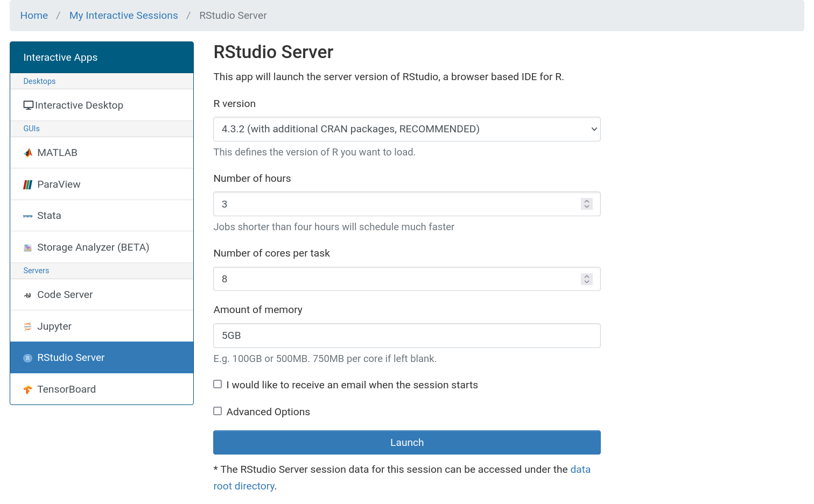
Task: Click the Desktops section label
Action: 39,81
